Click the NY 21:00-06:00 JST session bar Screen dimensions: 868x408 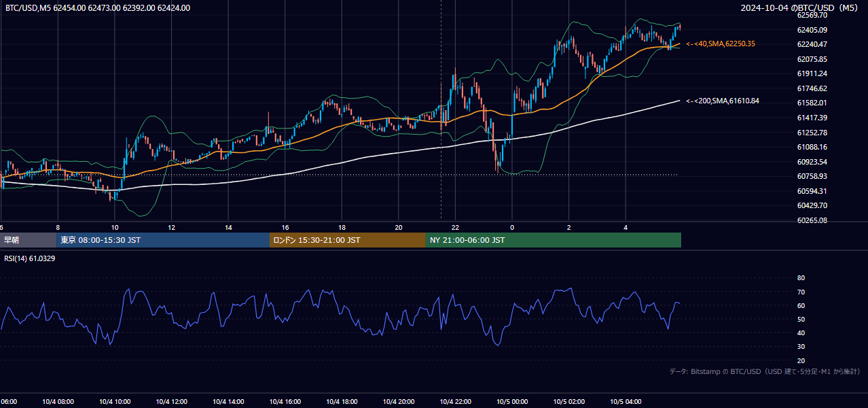tap(554, 240)
